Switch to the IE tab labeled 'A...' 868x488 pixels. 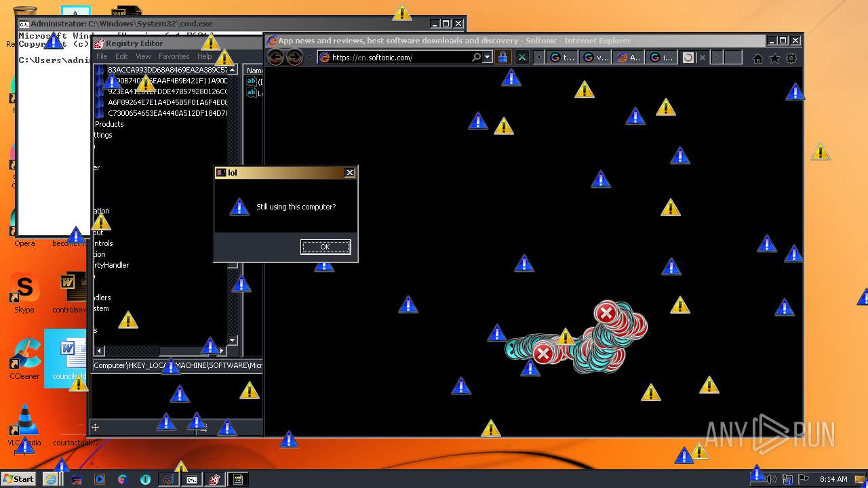(628, 58)
